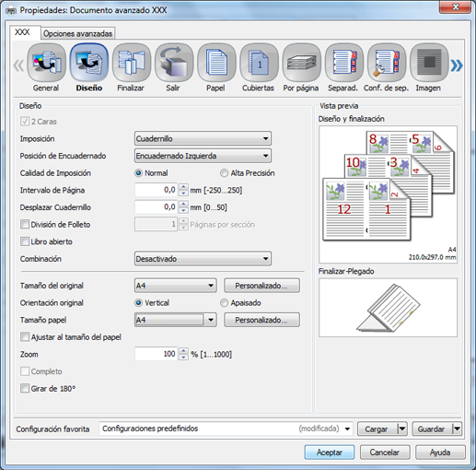
Task: Expand the Imposición dropdown
Action: pyautogui.click(x=203, y=138)
